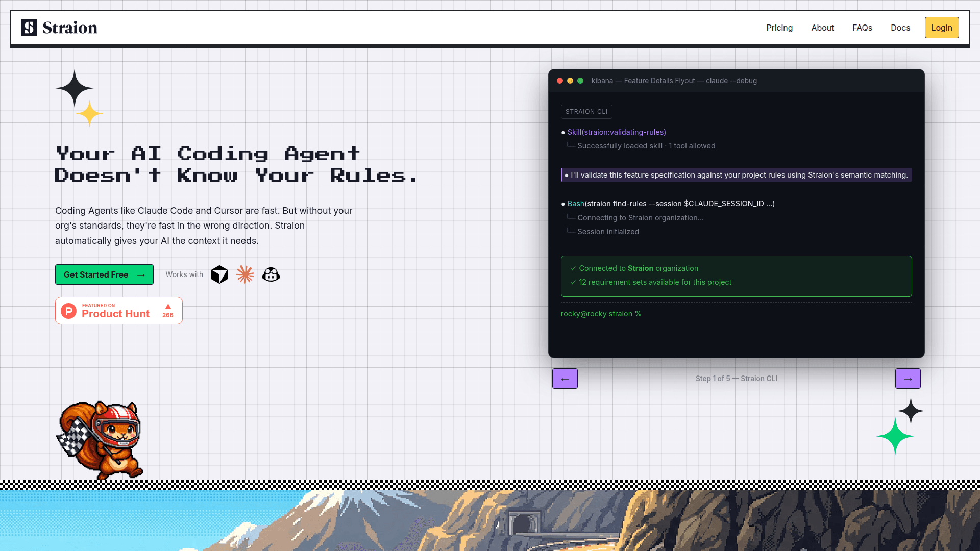
Task: Click the red Product Hunt P logo
Action: [68, 311]
